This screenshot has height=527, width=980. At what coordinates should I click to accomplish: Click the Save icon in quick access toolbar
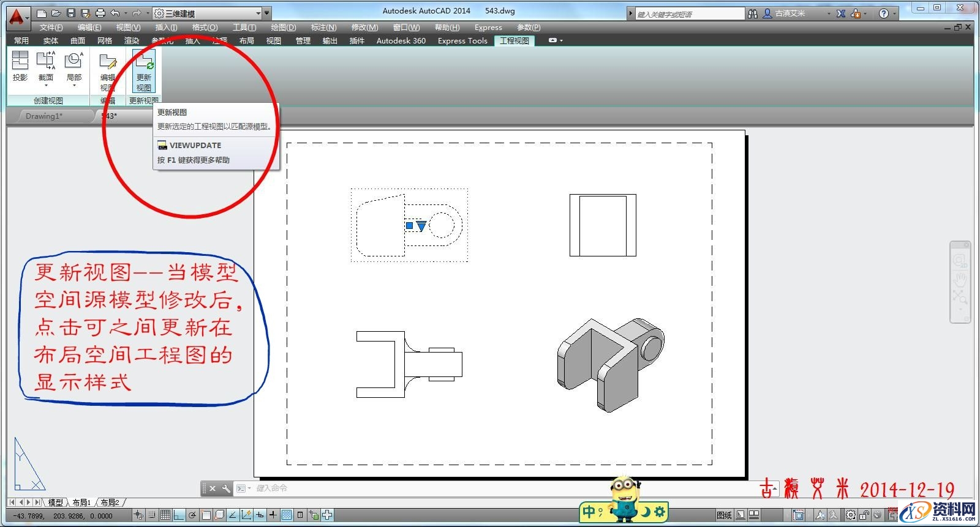(71, 13)
